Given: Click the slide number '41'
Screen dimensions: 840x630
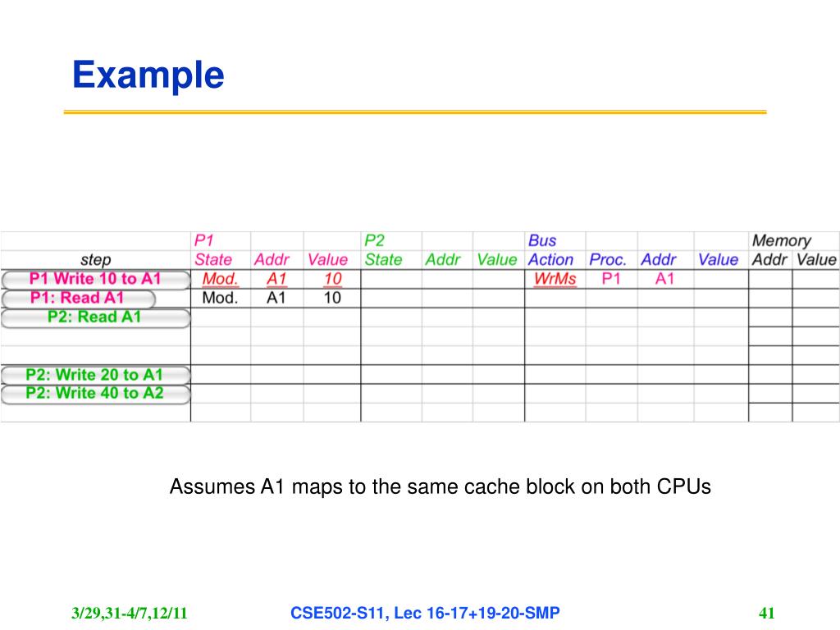Looking at the screenshot, I should [x=767, y=614].
